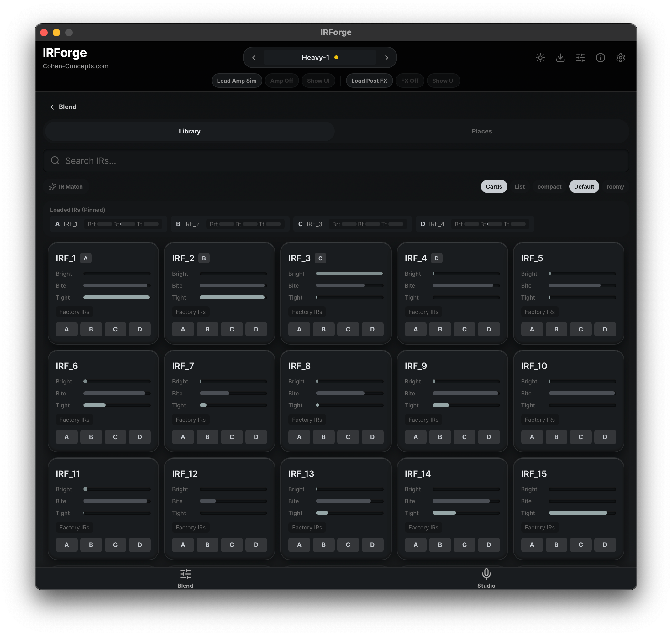Open the Cohen-Concepts.com link
This screenshot has height=636, width=672.
point(75,66)
